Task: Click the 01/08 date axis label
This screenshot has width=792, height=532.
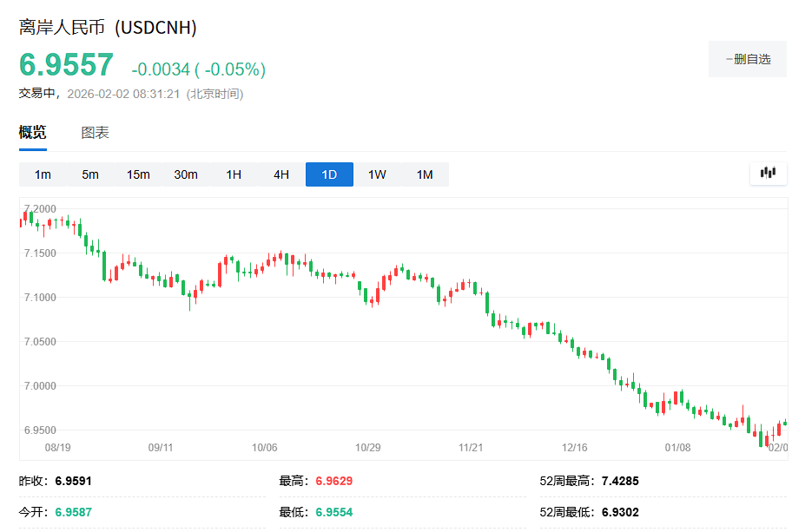Action: click(679, 448)
